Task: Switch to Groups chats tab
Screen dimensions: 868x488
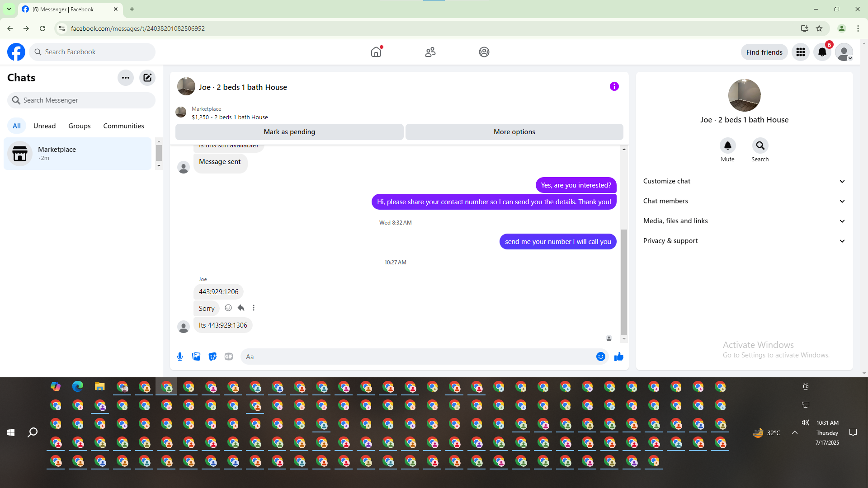Action: [x=80, y=126]
